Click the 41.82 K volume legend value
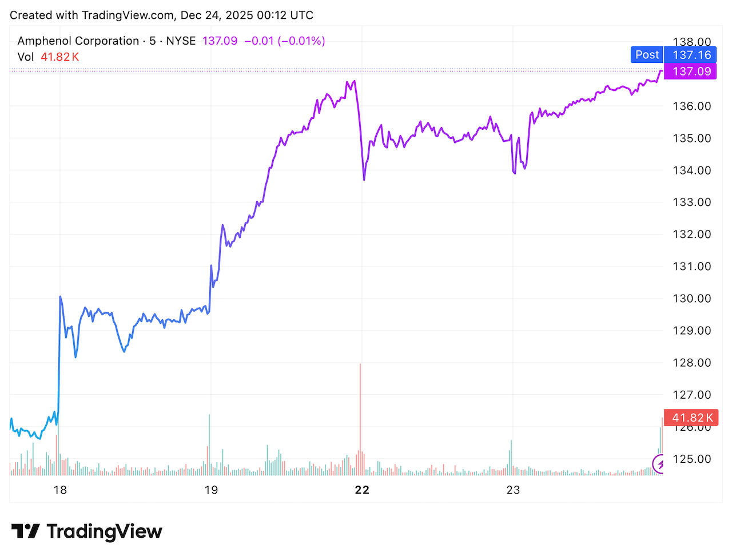 click(60, 57)
